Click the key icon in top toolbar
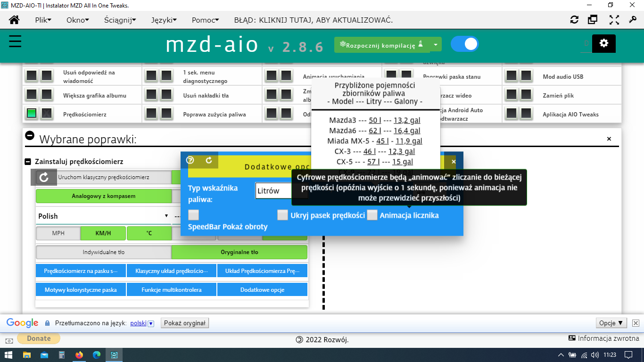 click(633, 20)
